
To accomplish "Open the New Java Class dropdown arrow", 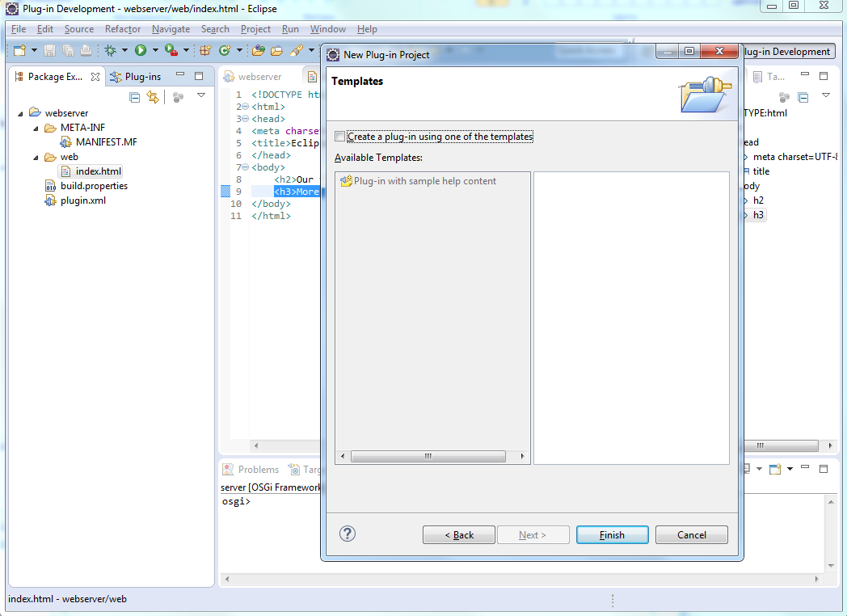I will click(239, 51).
